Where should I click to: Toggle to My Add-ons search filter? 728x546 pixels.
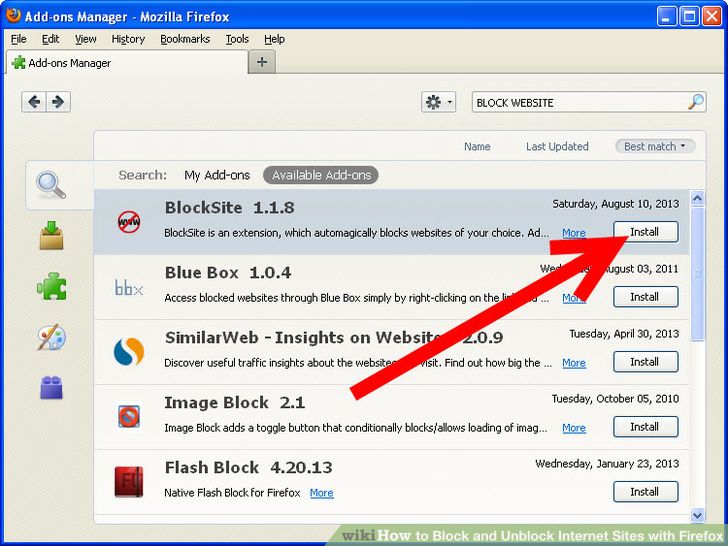(x=217, y=175)
